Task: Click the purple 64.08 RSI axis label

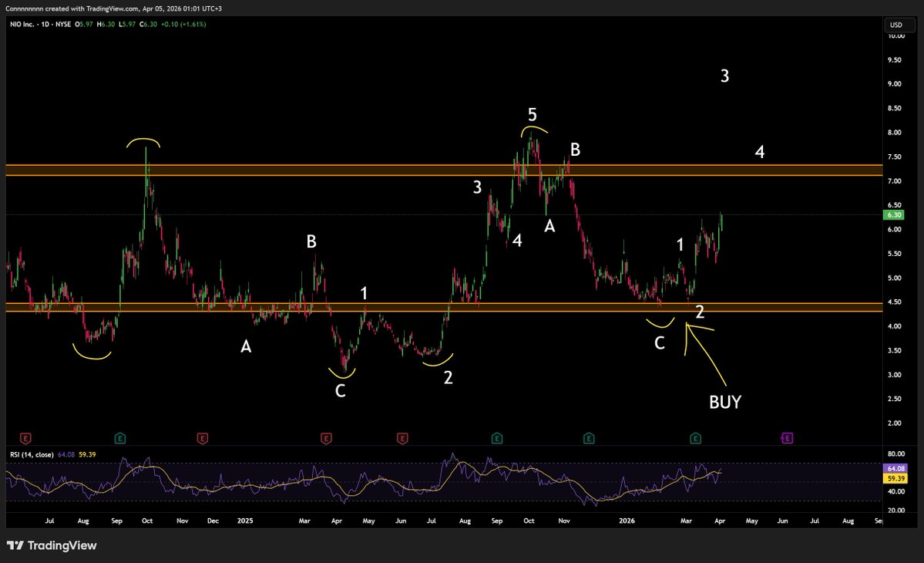Action: pyautogui.click(x=895, y=469)
